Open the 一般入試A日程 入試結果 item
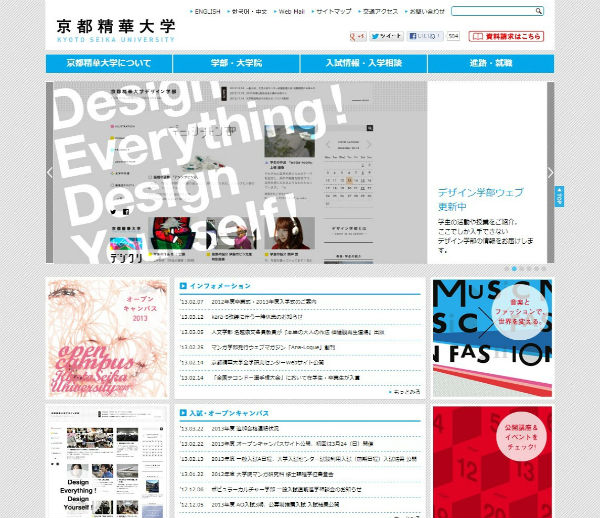Image resolution: width=600 pixels, height=518 pixels. 314,459
